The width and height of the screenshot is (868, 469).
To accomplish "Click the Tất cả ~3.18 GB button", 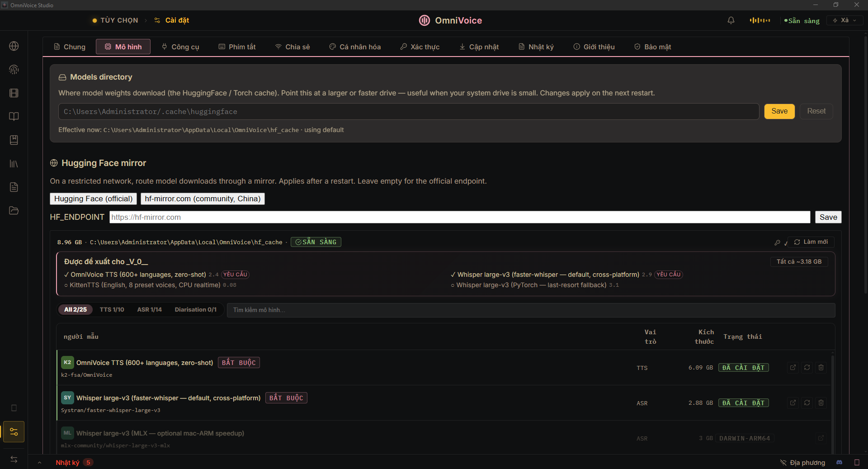I will pos(799,262).
